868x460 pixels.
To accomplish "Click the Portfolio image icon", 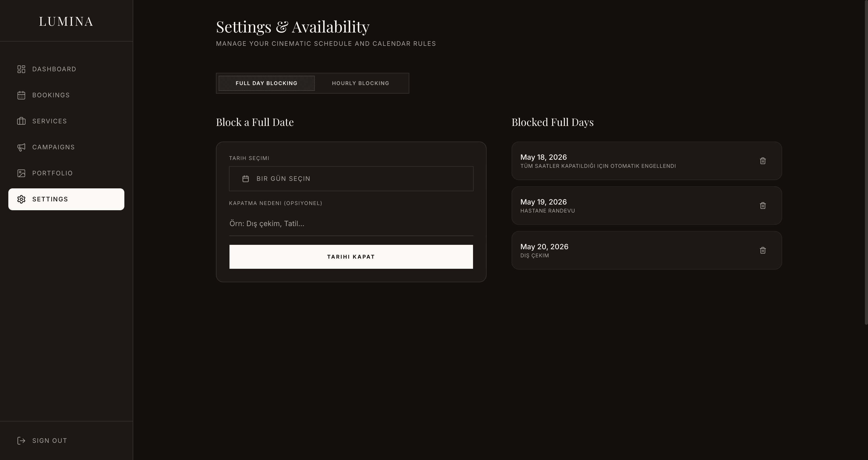I will pos(21,173).
